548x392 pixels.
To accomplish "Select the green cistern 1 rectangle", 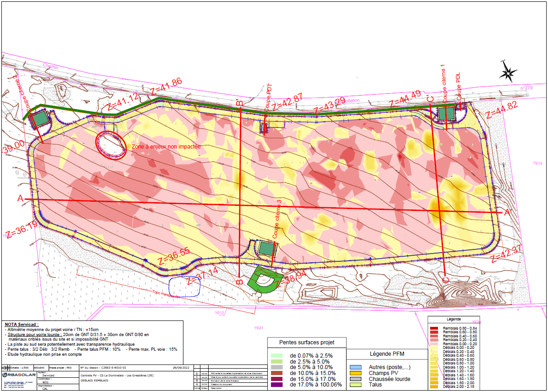I will (446, 114).
